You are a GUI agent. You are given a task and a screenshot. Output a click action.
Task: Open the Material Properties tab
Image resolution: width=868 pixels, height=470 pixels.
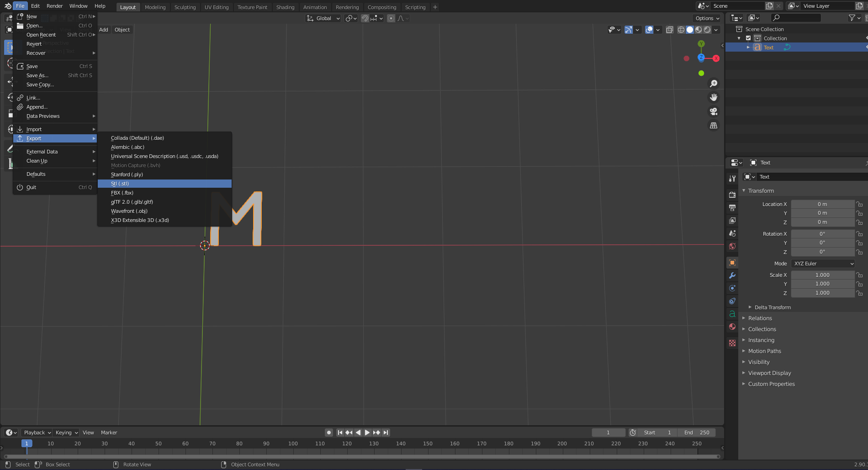click(x=732, y=327)
